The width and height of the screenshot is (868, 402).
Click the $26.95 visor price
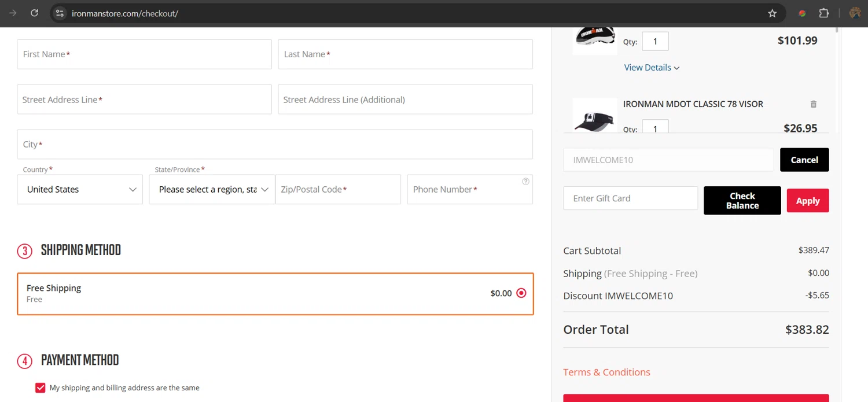click(x=800, y=128)
